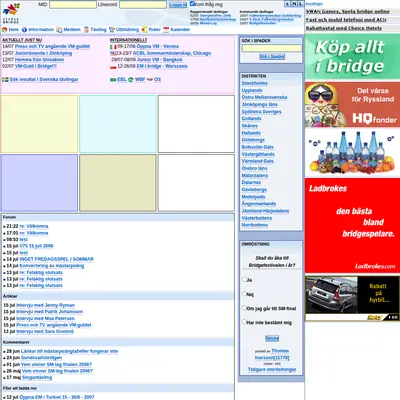Open the Västerbottens district link
The height and width of the screenshot is (400, 400).
coord(257,218)
